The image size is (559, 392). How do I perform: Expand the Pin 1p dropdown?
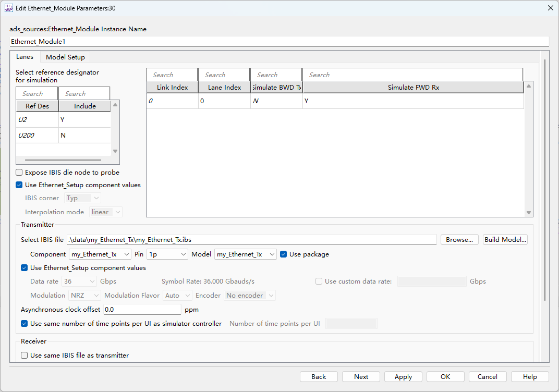coord(167,254)
